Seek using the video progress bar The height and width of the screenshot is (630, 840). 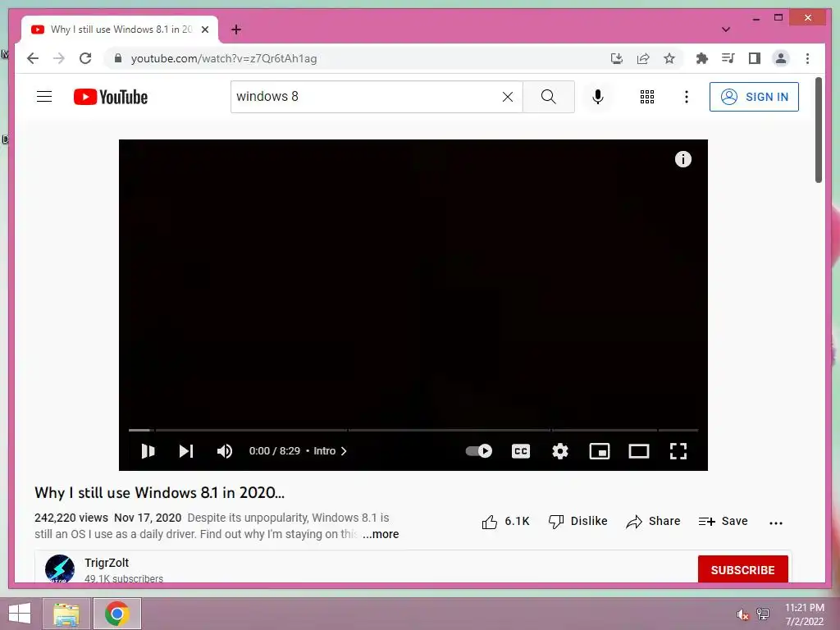point(413,430)
